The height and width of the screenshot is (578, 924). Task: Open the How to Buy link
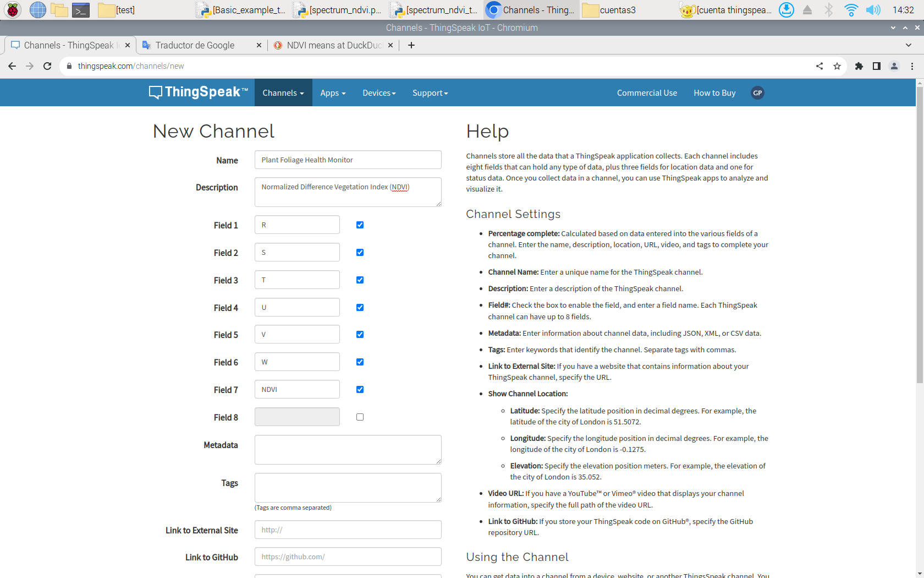[714, 93]
